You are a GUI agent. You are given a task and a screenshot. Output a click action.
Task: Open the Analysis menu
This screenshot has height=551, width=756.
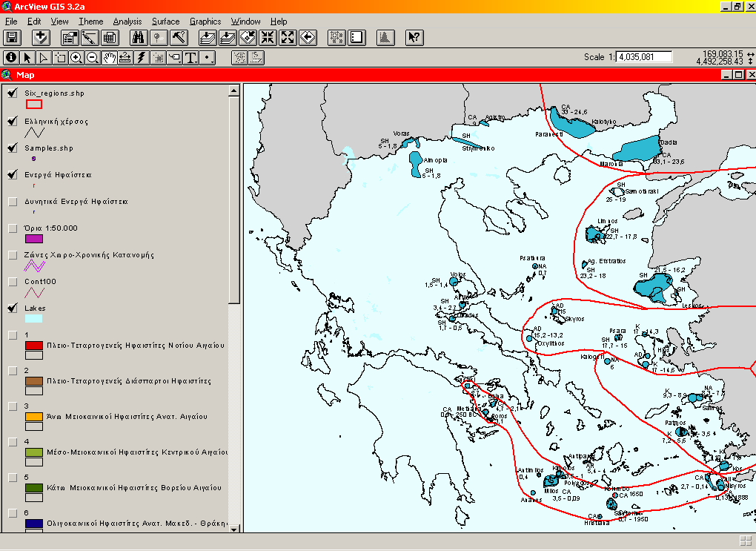pos(127,21)
